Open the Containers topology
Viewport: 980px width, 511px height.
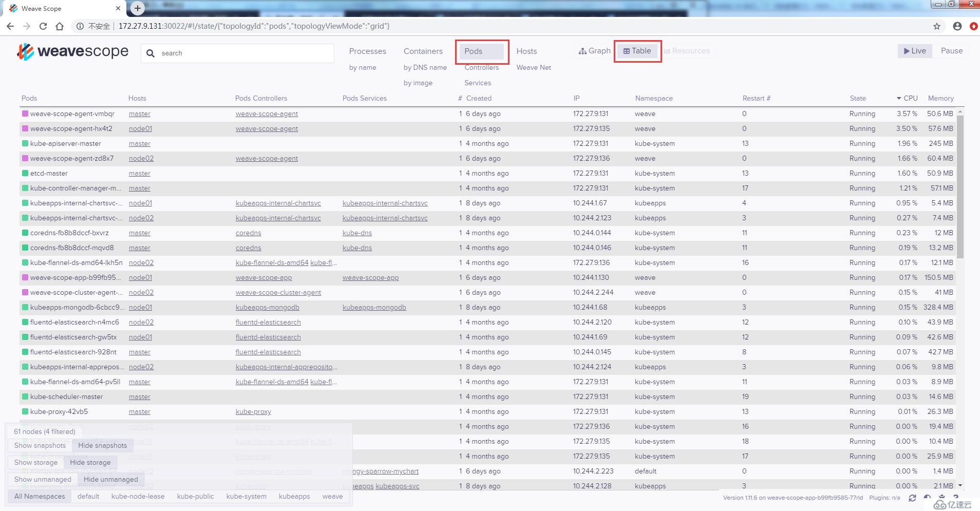pos(423,51)
